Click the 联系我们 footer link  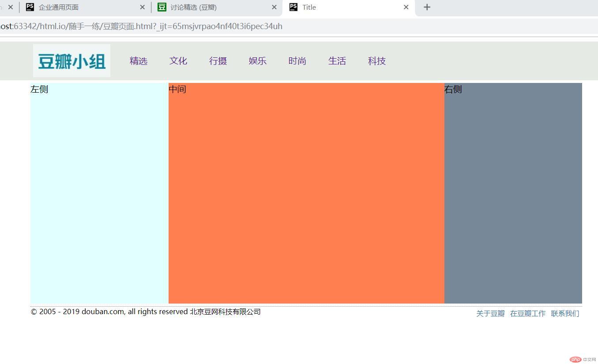click(565, 313)
